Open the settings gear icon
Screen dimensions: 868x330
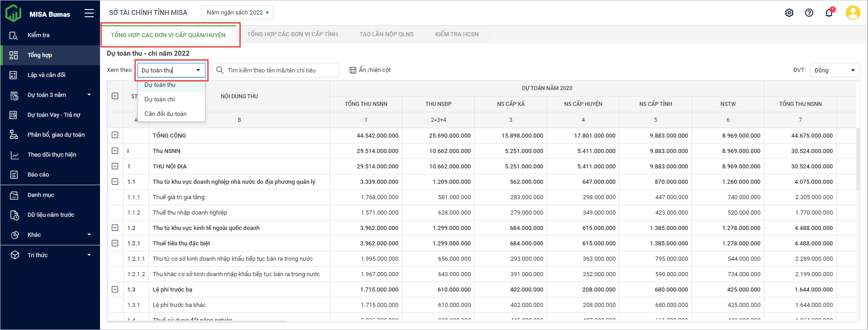pyautogui.click(x=789, y=13)
